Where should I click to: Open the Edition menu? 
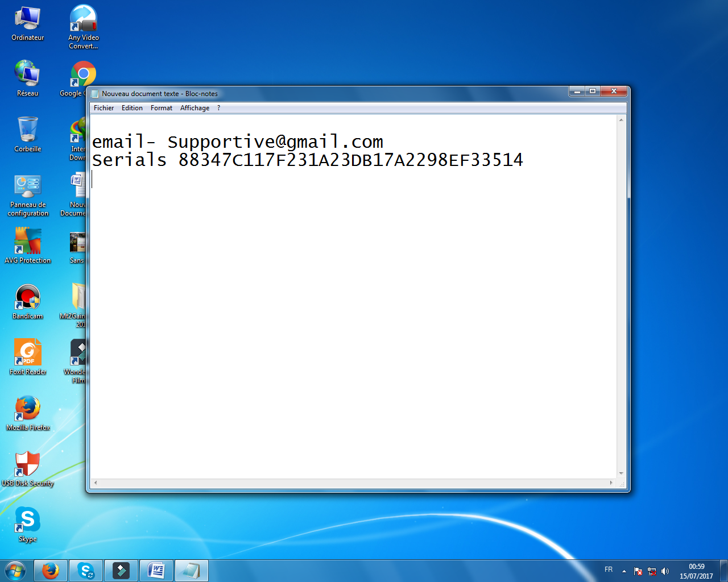pyautogui.click(x=132, y=108)
